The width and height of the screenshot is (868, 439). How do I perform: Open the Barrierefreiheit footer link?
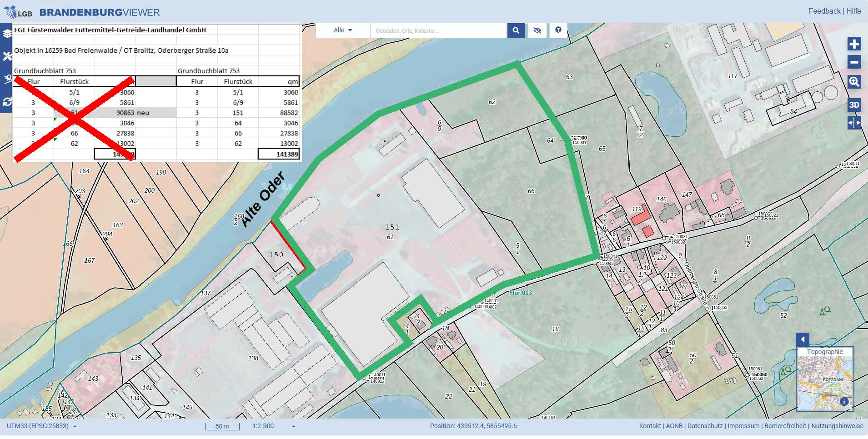point(785,426)
